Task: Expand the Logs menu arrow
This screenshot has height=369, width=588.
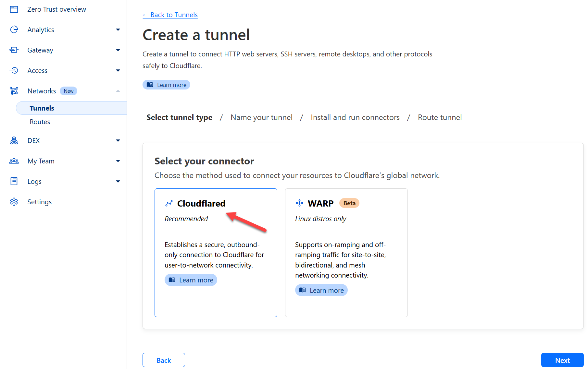Action: click(x=118, y=181)
